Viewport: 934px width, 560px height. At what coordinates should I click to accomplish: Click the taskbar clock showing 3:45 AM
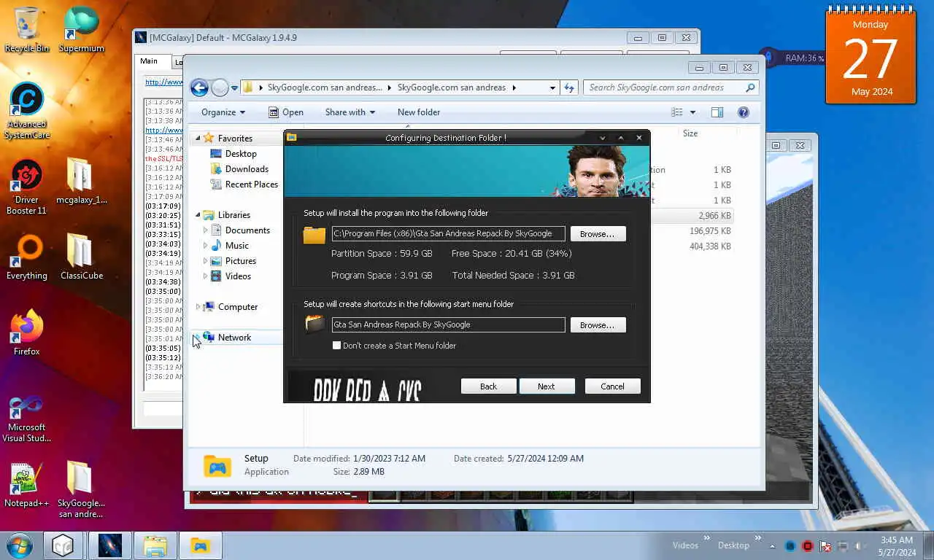(897, 546)
